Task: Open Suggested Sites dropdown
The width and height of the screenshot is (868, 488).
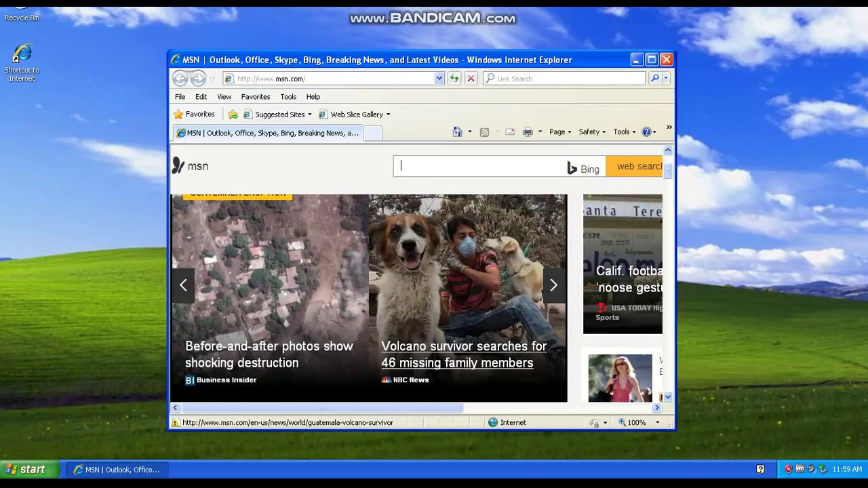Action: 277,115
